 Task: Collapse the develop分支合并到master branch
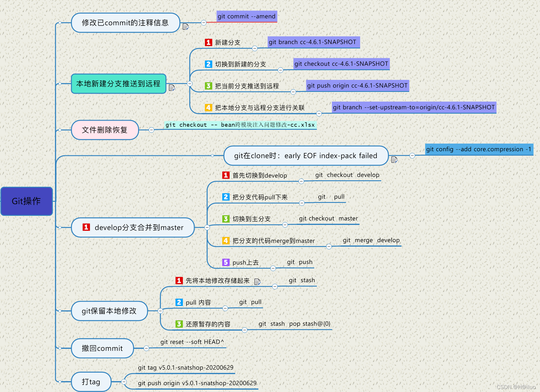pos(207,227)
